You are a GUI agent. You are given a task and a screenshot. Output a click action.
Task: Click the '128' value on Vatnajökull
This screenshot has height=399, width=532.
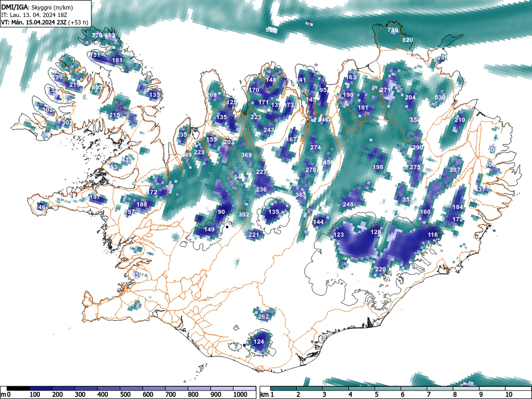376,232
